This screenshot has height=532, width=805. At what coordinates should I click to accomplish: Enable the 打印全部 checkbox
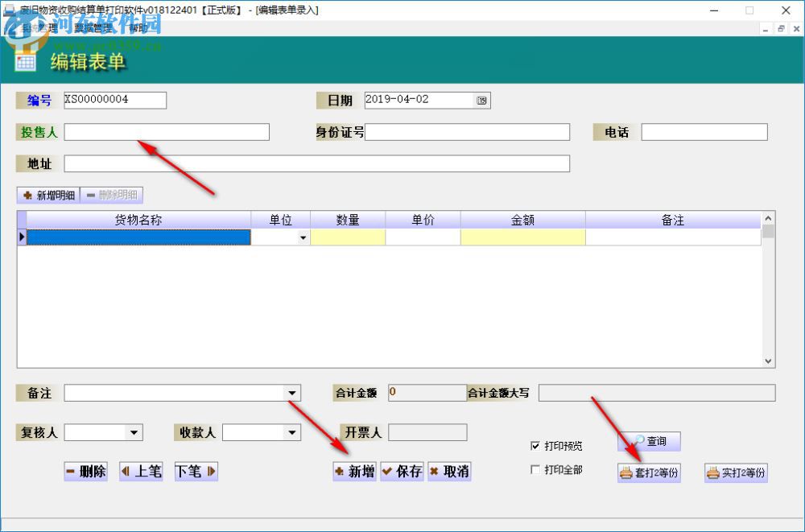(535, 469)
